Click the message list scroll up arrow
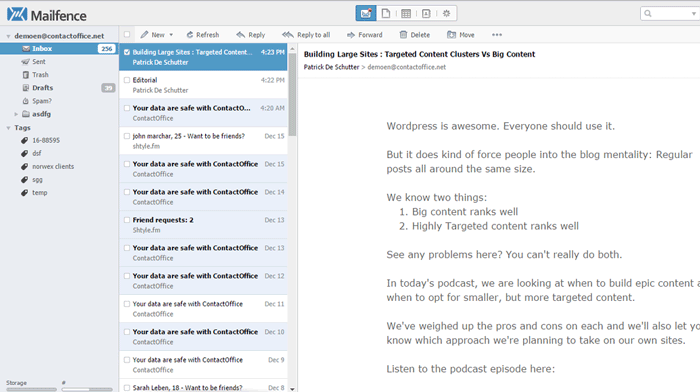This screenshot has width=700, height=392. pyautogui.click(x=292, y=48)
